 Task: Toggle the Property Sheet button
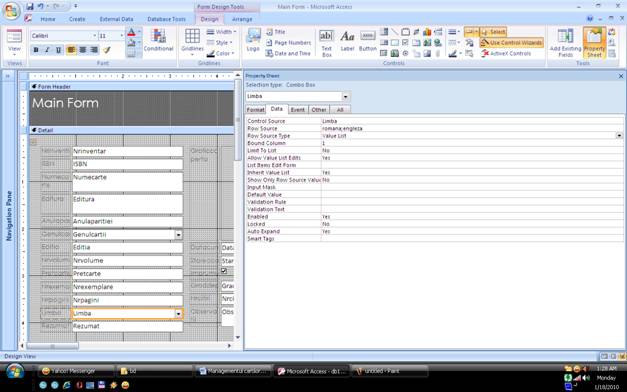[594, 42]
